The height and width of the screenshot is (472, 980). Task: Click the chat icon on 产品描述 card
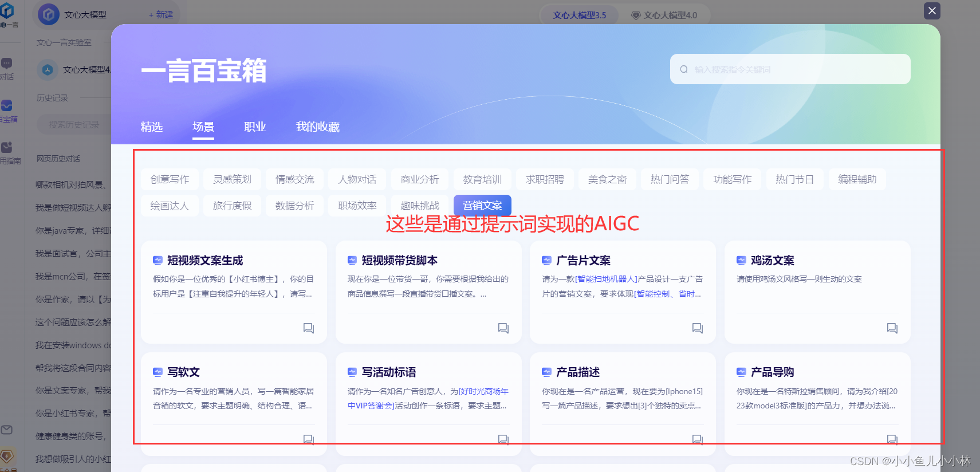(698, 440)
